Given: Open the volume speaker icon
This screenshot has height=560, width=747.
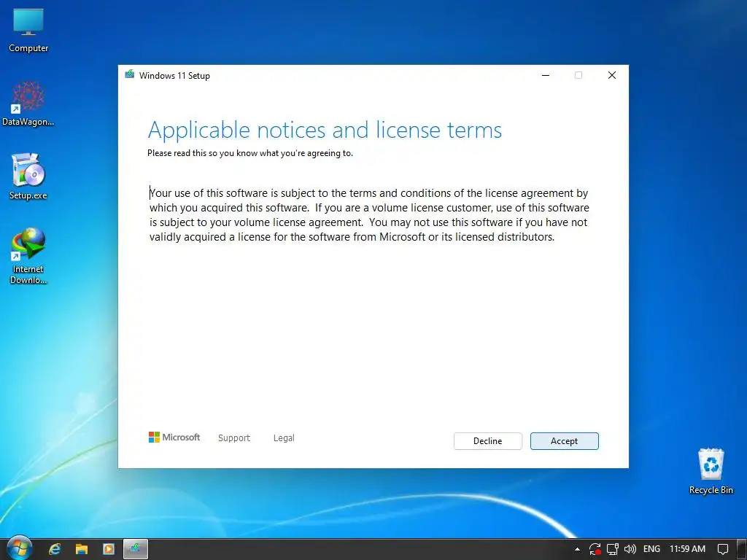Looking at the screenshot, I should [630, 549].
